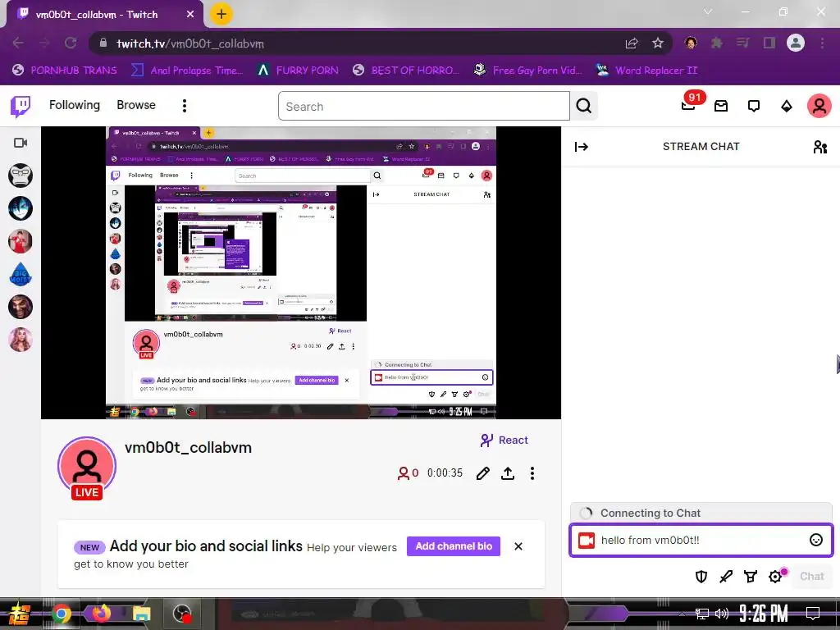Screen dimensions: 840x630
Task: Open the gorilla avatar channel in sidebar
Action: tap(21, 176)
